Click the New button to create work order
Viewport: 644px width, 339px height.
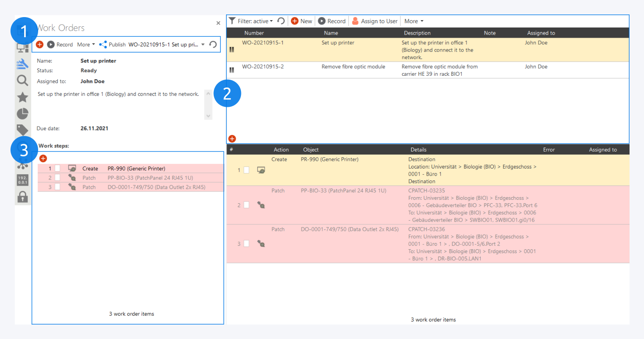coord(301,21)
